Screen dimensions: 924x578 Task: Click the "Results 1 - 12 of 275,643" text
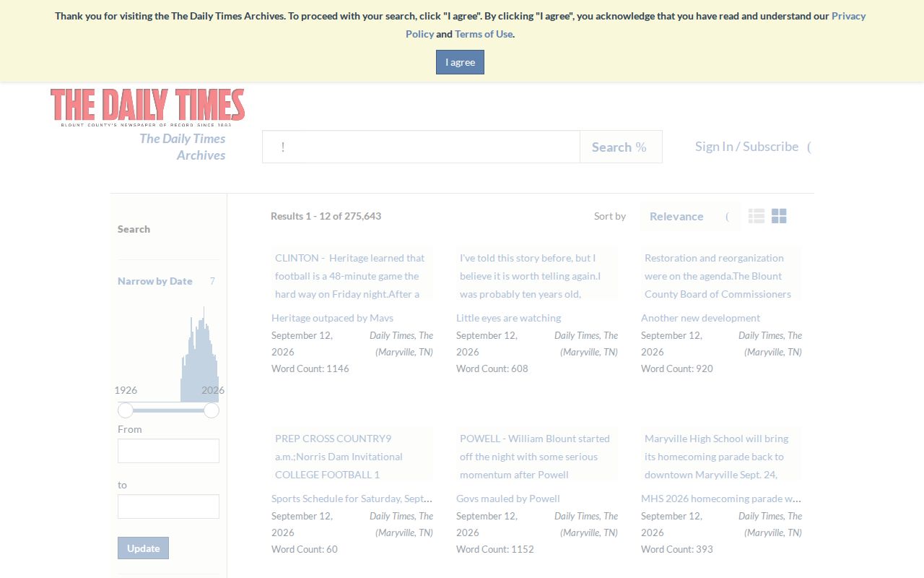click(326, 216)
